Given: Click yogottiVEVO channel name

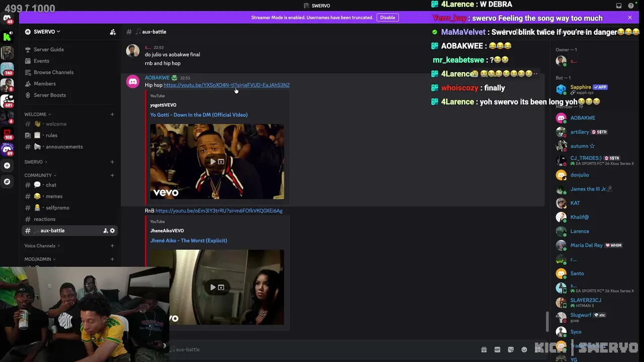Looking at the screenshot, I should click(163, 105).
